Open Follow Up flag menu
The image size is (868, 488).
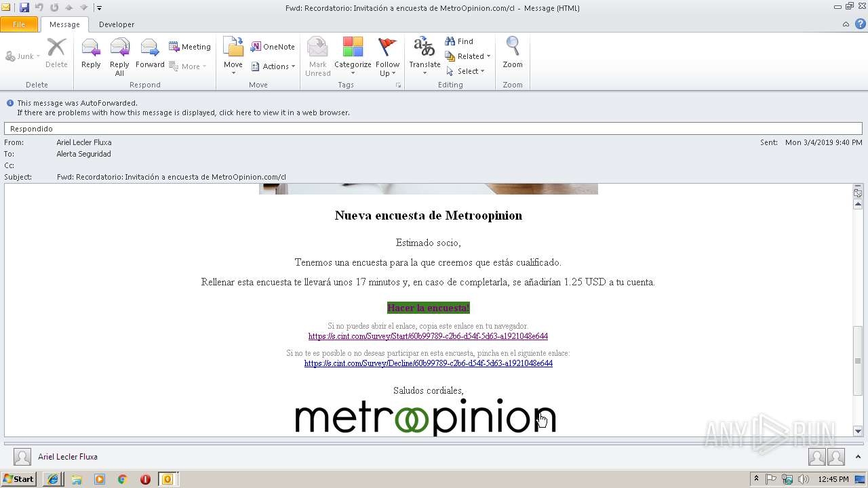(387, 56)
